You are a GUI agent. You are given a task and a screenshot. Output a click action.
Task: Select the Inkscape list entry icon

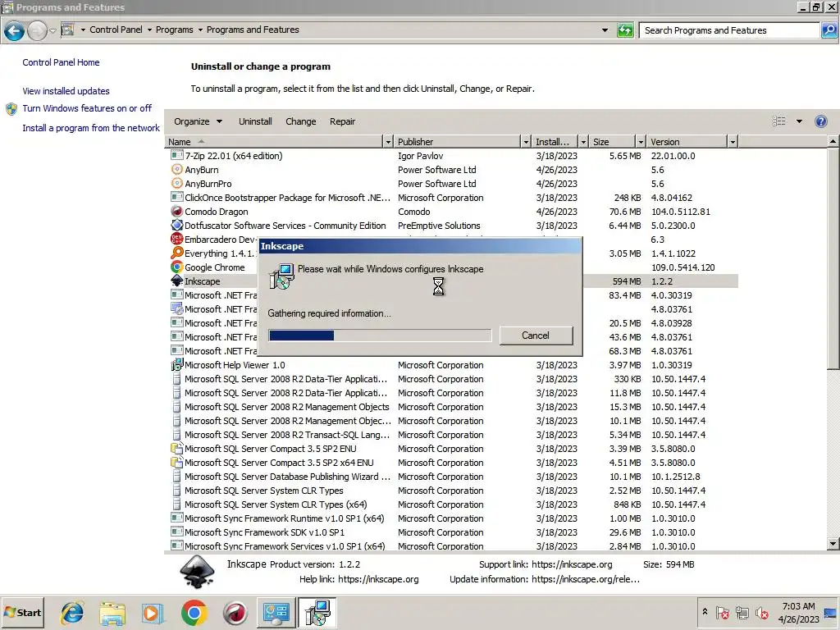(177, 281)
